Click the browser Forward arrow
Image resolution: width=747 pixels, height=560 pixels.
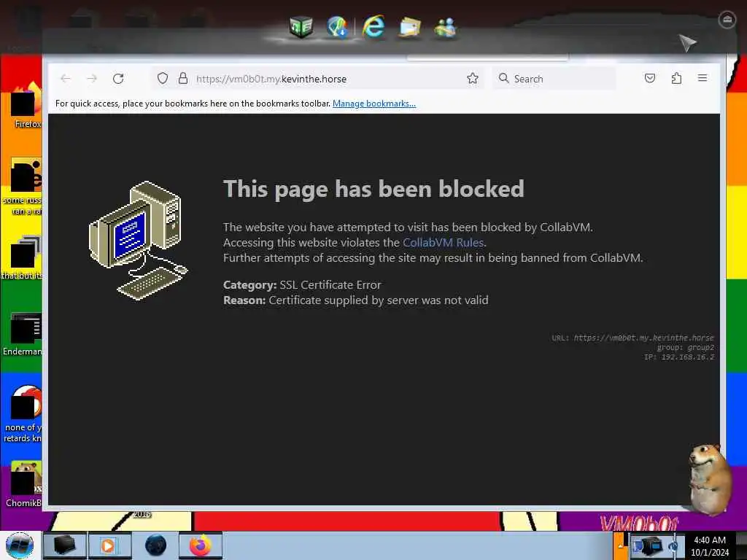(92, 79)
